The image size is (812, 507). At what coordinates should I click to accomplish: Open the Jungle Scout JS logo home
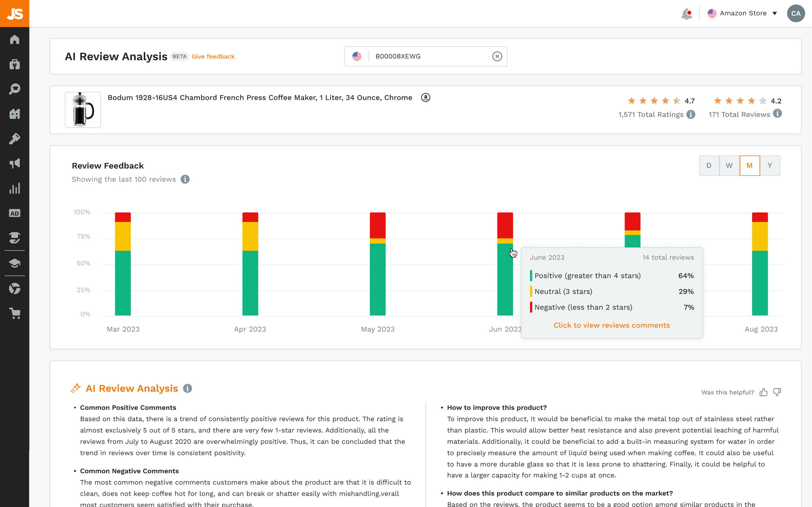(x=15, y=13)
